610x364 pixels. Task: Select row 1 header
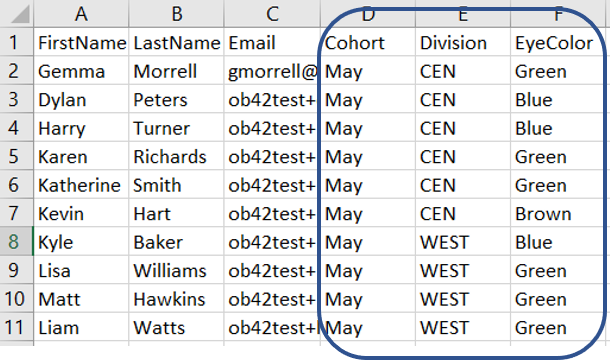17,42
